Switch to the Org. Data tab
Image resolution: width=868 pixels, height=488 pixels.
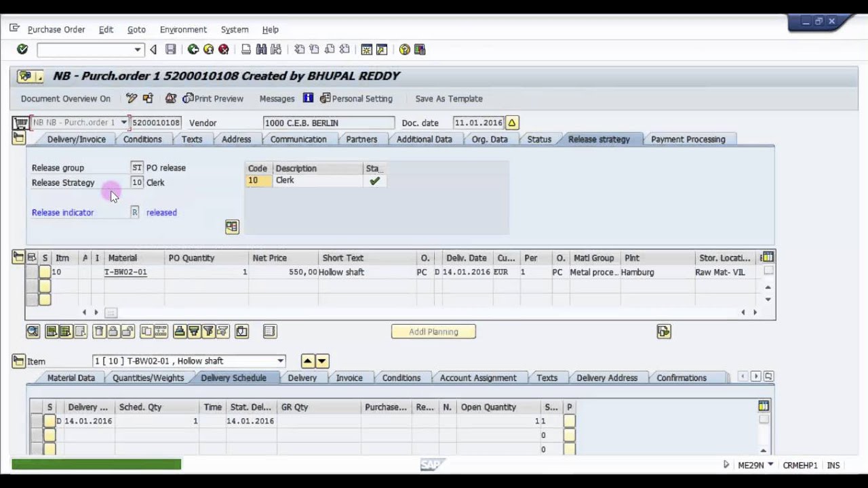click(490, 139)
